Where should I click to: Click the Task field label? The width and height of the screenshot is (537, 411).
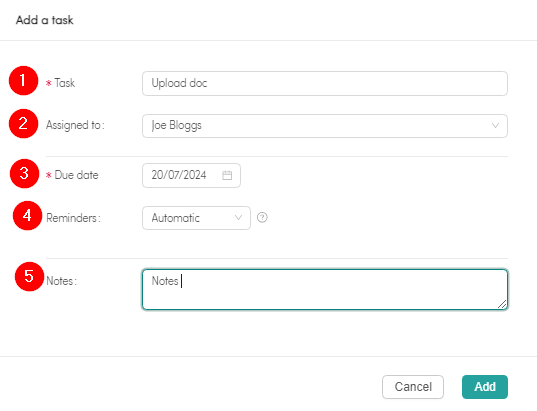point(64,83)
